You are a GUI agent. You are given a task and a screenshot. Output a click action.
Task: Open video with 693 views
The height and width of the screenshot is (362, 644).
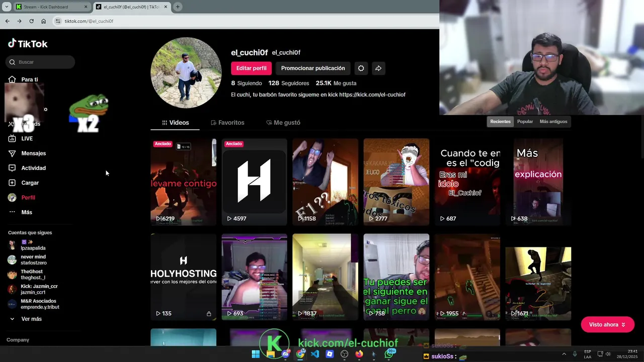pos(254,277)
